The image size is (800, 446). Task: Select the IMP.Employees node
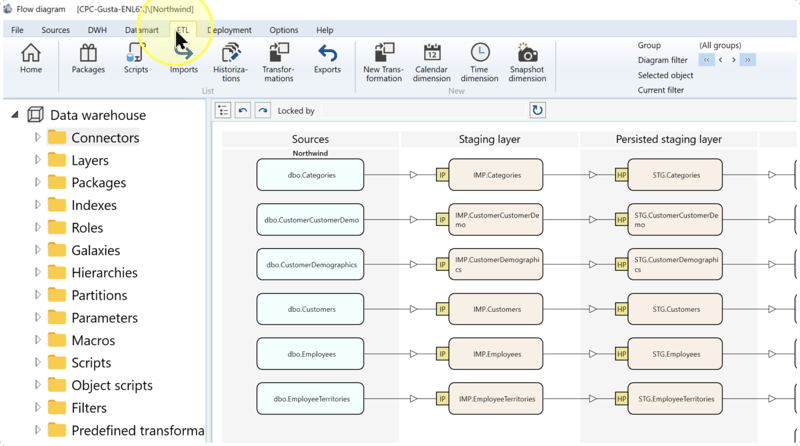pyautogui.click(x=495, y=354)
